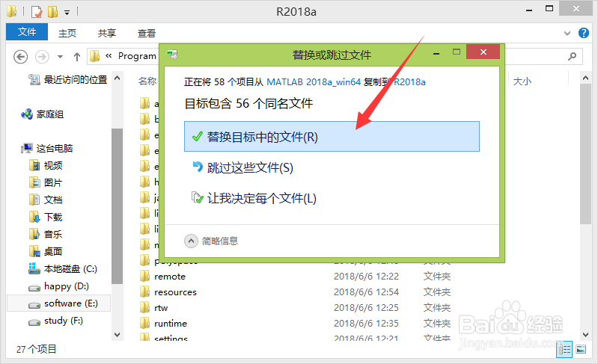Click the rtw folder icon
This screenshot has height=364, width=598.
pos(144,307)
